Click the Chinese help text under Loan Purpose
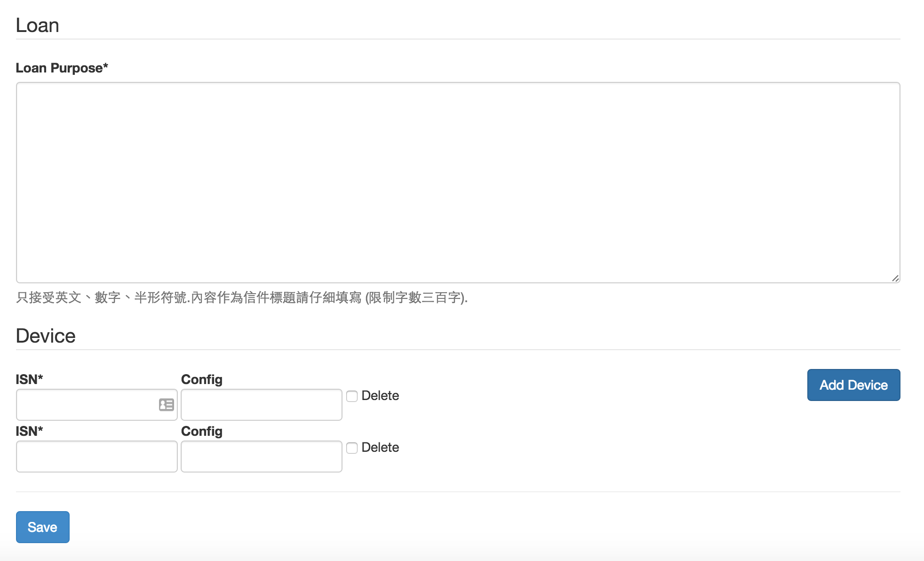The height and width of the screenshot is (561, 924). tap(242, 297)
